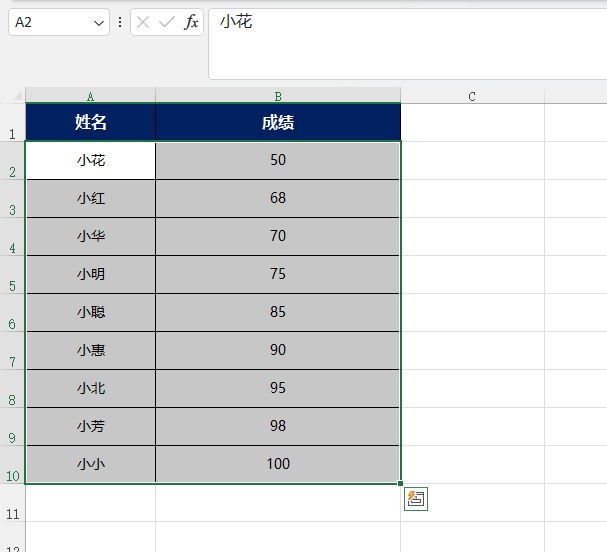Viewport: 607px width, 552px height.
Task: Select the score cell 70
Action: (x=278, y=236)
